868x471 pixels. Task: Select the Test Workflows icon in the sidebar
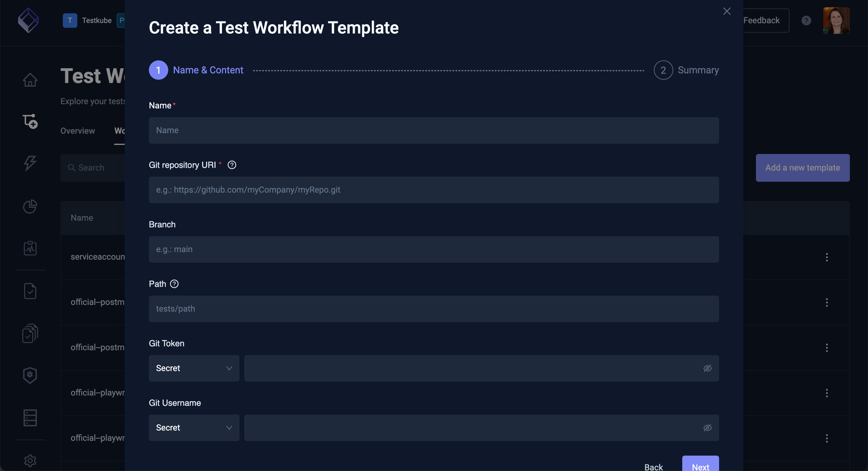[30, 121]
